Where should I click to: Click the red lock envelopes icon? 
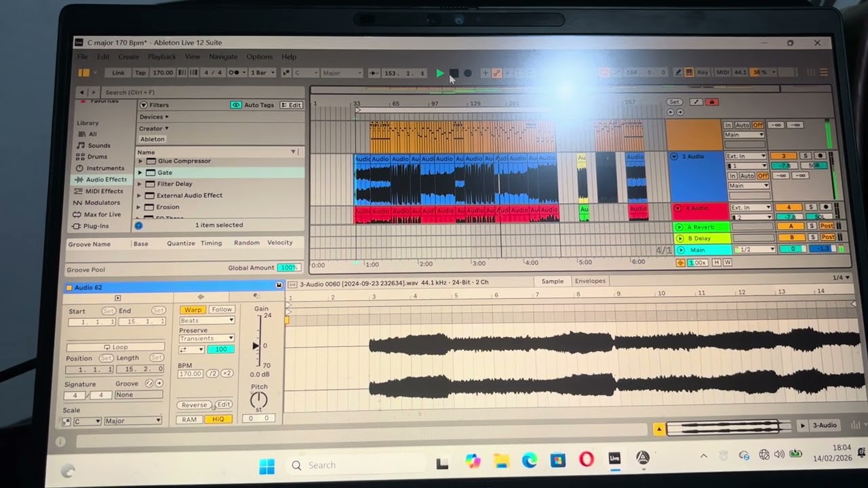click(711, 102)
